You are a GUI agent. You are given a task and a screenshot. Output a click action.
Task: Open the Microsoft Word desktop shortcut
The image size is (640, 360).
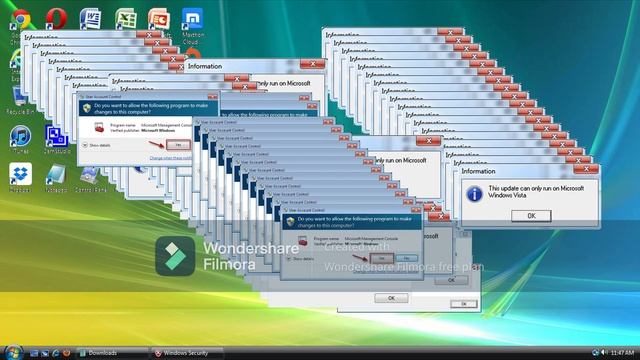(x=91, y=19)
